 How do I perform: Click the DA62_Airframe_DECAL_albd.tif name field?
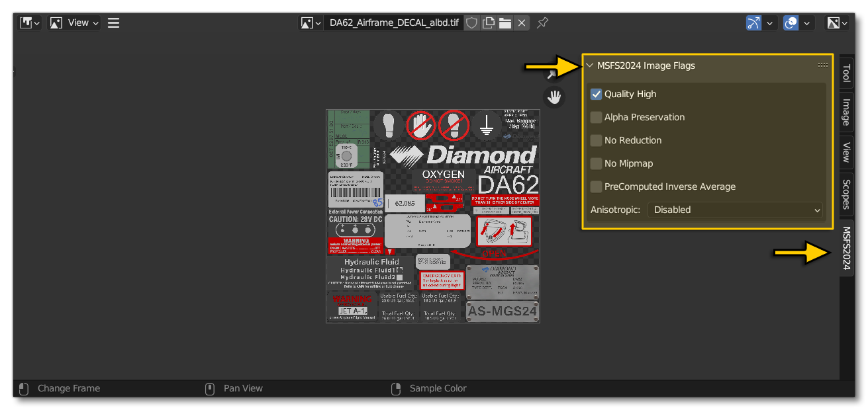[x=394, y=22]
